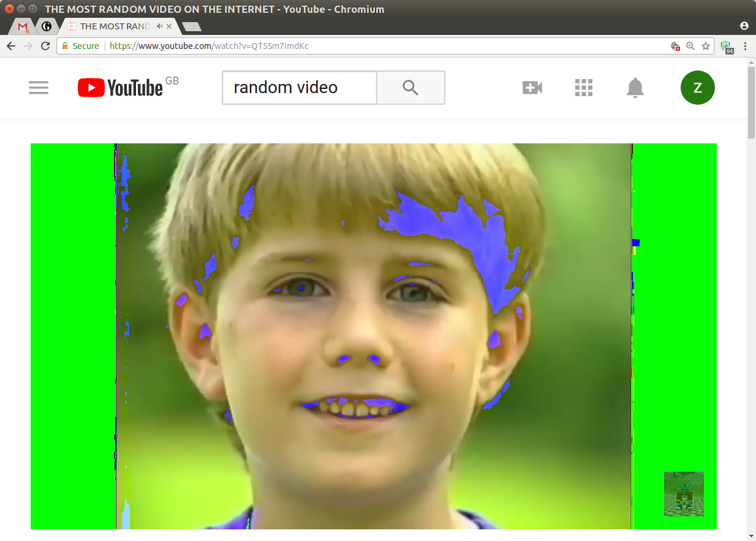Minimize the Chromium window
The height and width of the screenshot is (541, 756).
pyautogui.click(x=21, y=9)
